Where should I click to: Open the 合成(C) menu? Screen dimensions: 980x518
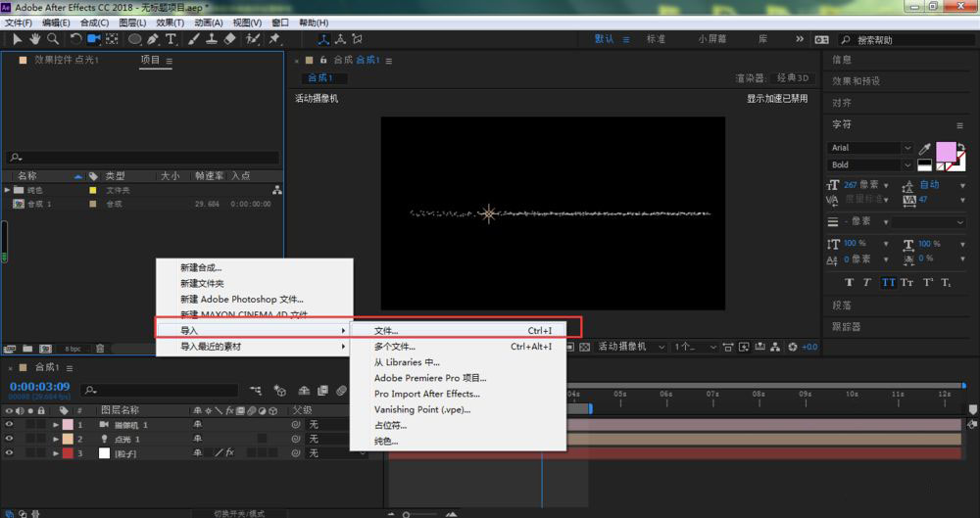tap(94, 23)
